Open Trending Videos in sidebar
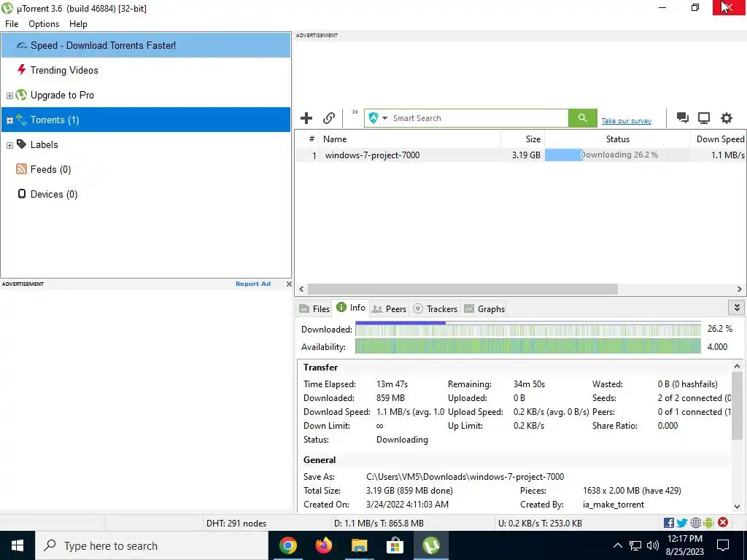Image resolution: width=747 pixels, height=560 pixels. pyautogui.click(x=146, y=70)
